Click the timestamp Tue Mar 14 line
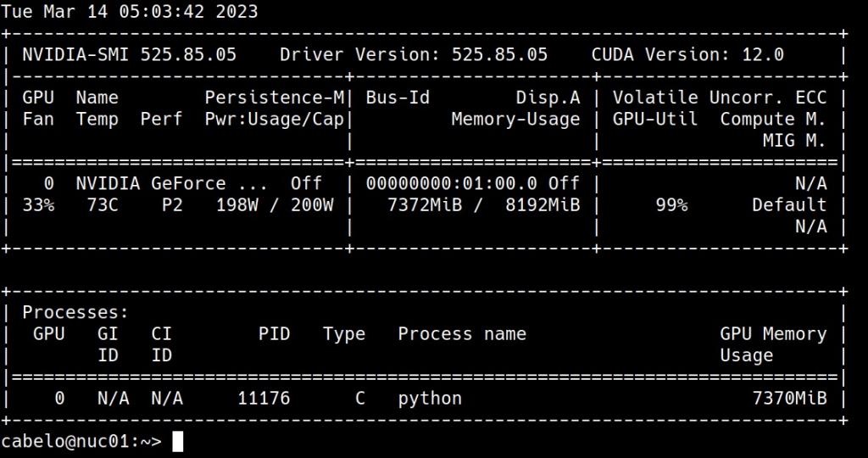 coord(130,12)
